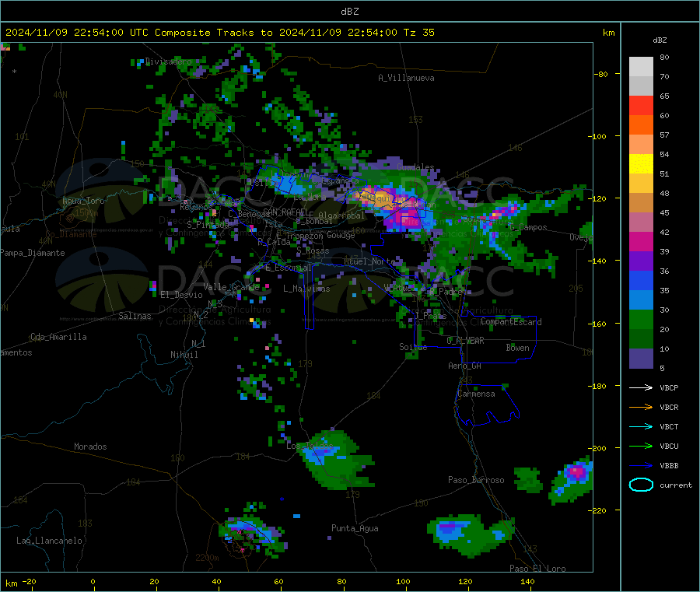
Task: Click the cyan 'current' ellipse legend symbol
Action: click(x=641, y=485)
